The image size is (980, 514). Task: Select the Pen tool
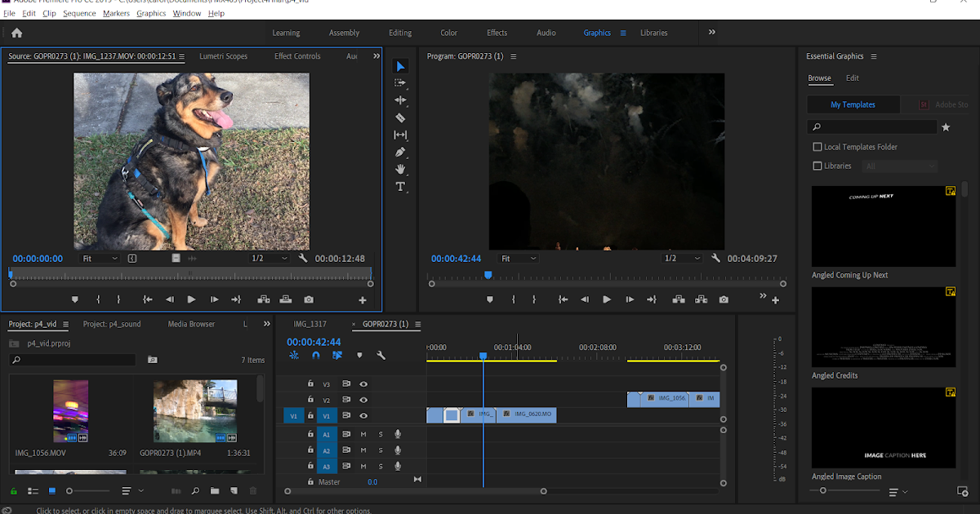pyautogui.click(x=400, y=153)
